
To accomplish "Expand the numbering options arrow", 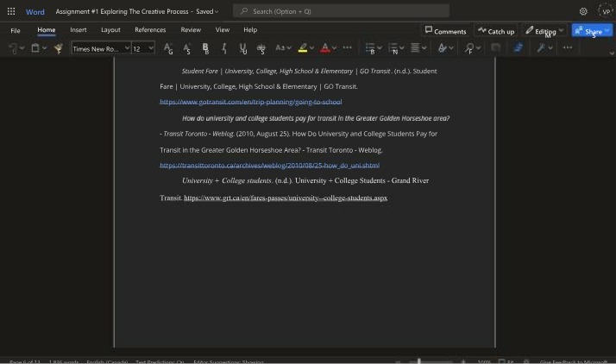I will tap(402, 48).
